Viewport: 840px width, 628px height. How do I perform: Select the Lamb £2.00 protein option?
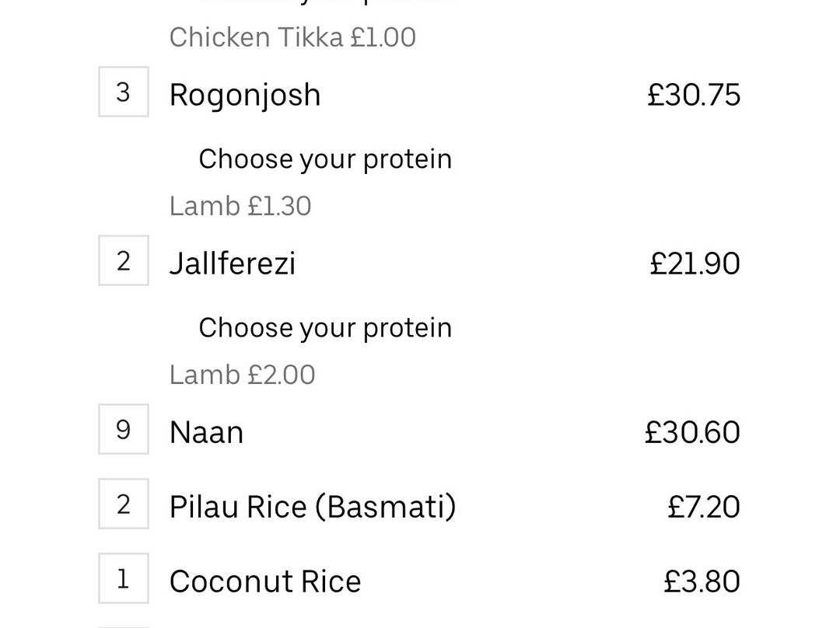click(x=242, y=375)
